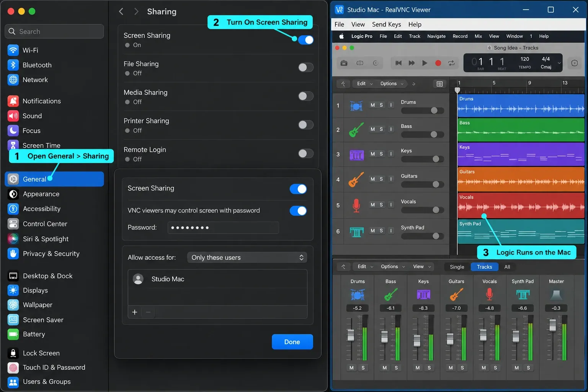Open Bluetooth settings in sidebar
Viewport: 588px width, 392px height.
tap(54, 65)
